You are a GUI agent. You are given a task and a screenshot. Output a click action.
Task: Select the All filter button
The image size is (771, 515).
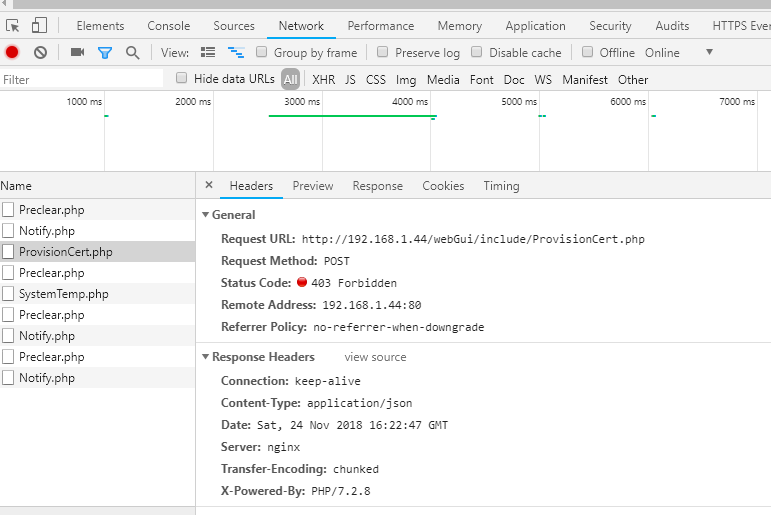[x=291, y=79]
